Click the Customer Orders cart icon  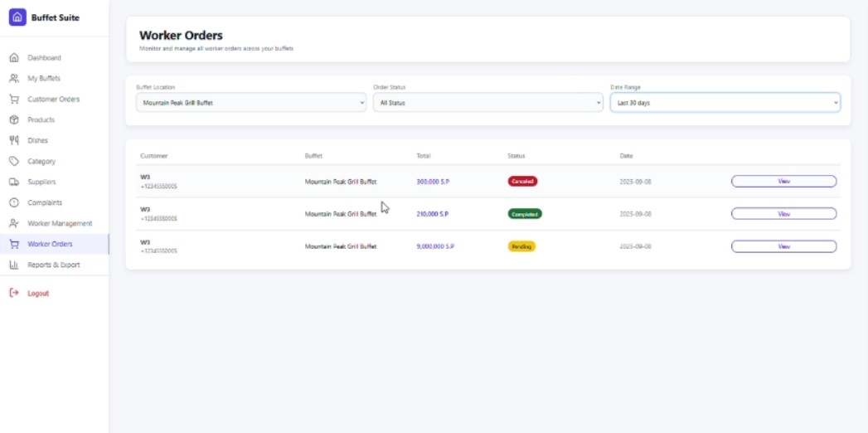coord(14,100)
